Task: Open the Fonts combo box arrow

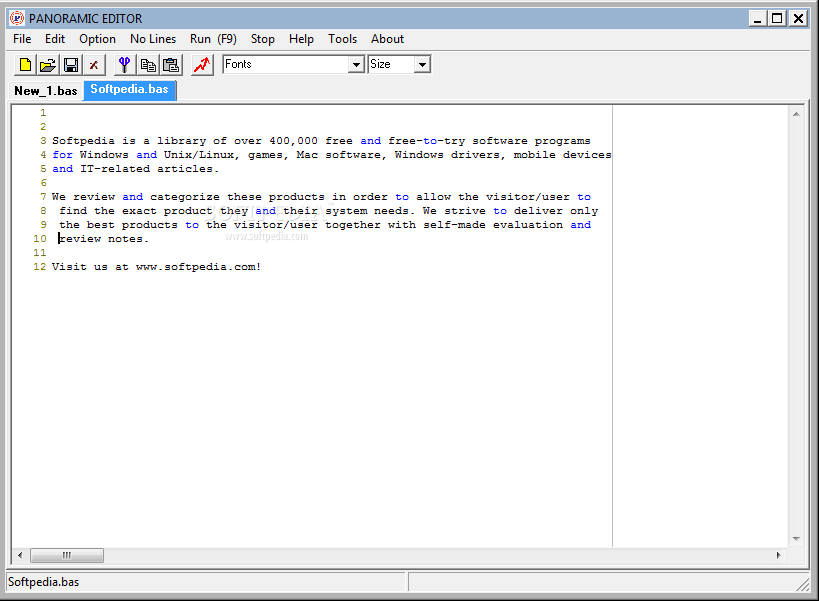Action: click(356, 65)
